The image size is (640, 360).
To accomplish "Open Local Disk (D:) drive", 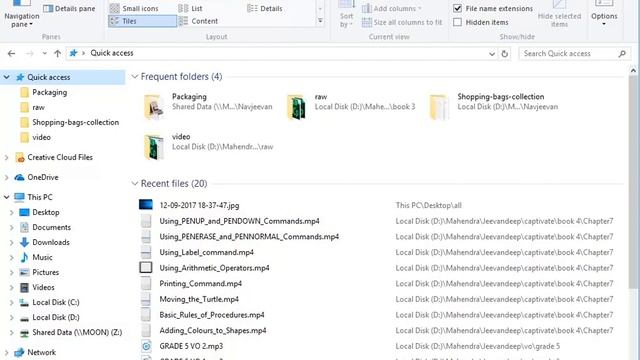I will [x=56, y=318].
